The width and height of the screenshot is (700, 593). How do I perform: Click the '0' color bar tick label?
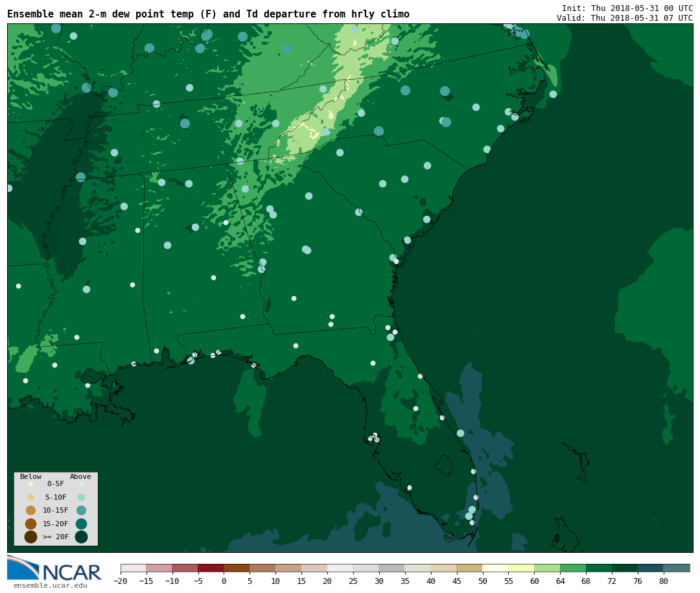[x=224, y=581]
